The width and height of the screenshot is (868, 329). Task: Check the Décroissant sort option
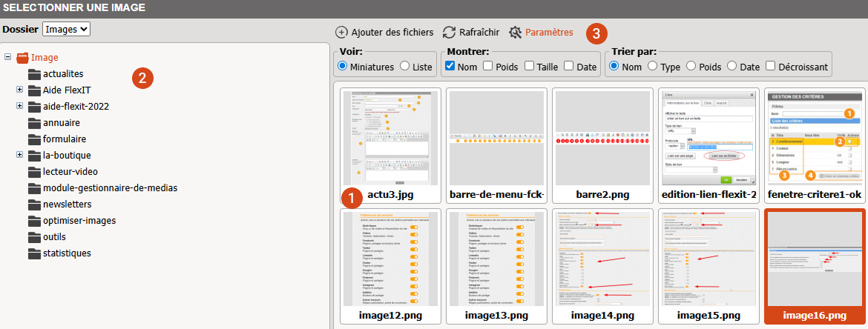coord(772,67)
